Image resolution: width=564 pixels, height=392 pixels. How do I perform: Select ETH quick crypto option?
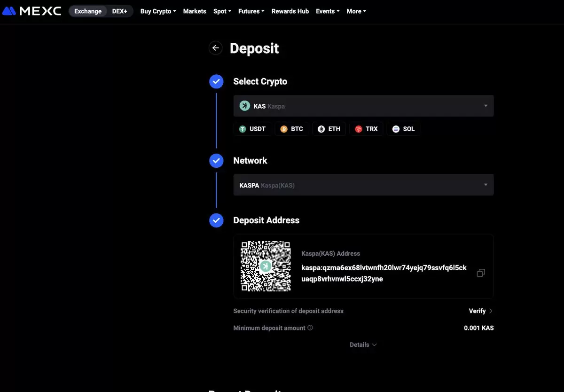click(x=329, y=129)
